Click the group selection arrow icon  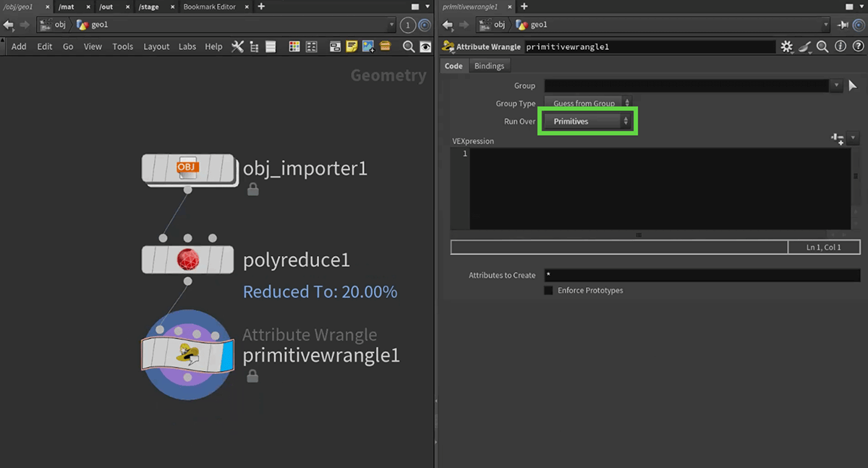tap(853, 85)
